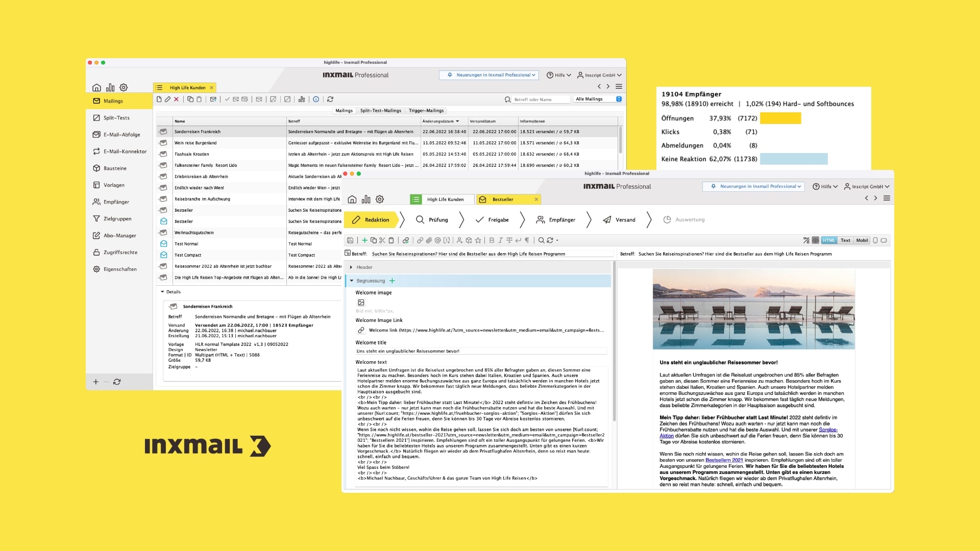Image resolution: width=980 pixels, height=551 pixels.
Task: Click the Bestsellern 2021 link in the preview
Action: coord(724,460)
